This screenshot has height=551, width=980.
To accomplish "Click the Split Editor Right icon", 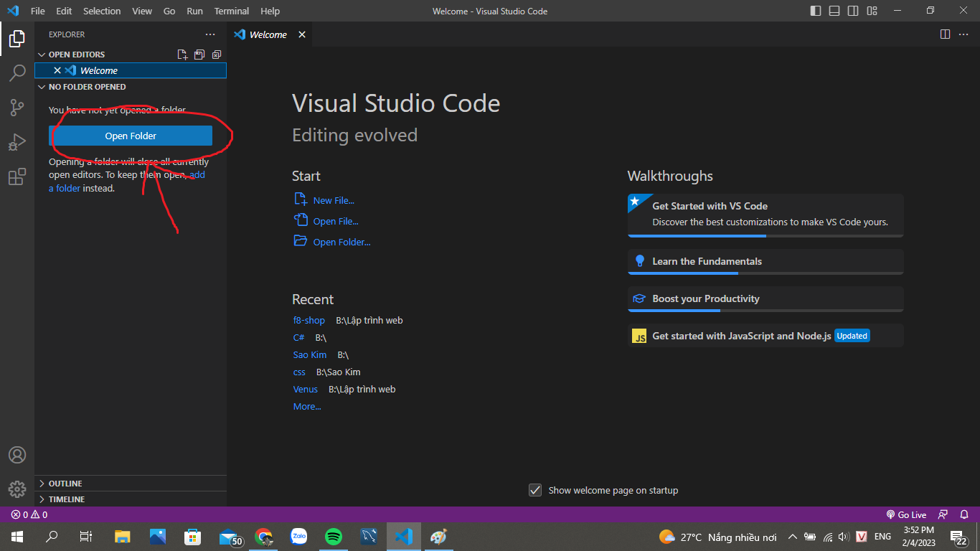I will point(945,34).
